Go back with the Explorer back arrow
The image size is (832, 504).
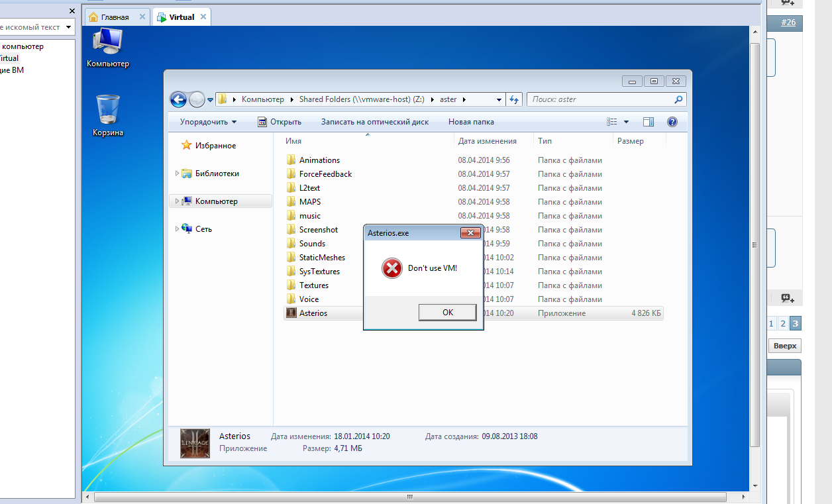178,99
